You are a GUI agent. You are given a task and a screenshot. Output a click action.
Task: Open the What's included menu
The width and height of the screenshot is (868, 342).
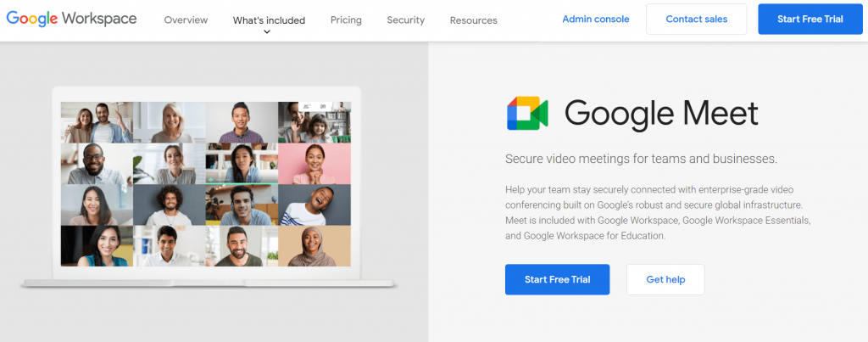point(269,20)
